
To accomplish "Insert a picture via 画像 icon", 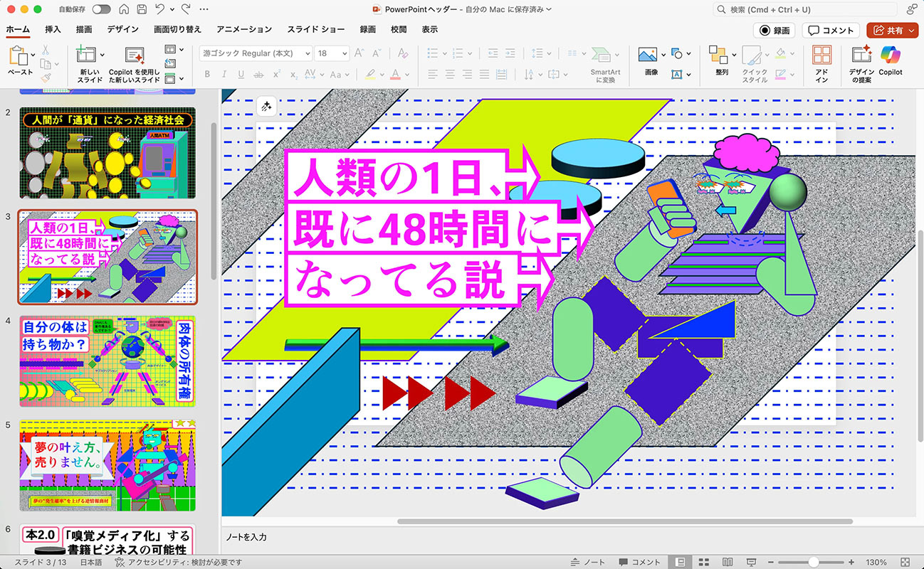I will [647, 55].
